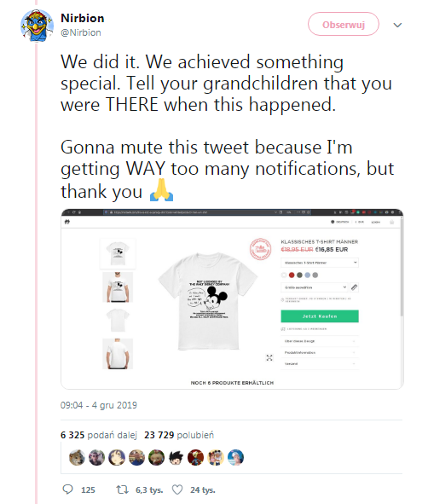
Task: Click the shopping bag icon in shop header
Action: [391, 222]
